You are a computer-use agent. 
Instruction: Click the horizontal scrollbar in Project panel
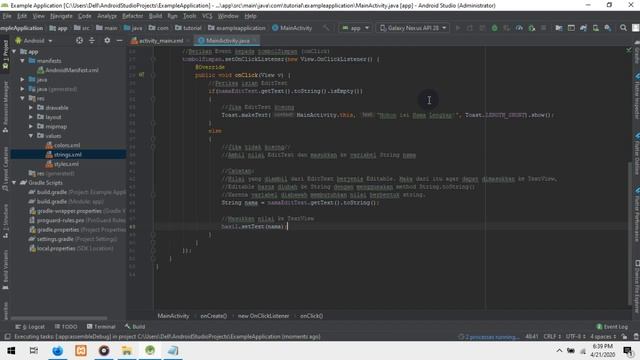pyautogui.click(x=59, y=318)
